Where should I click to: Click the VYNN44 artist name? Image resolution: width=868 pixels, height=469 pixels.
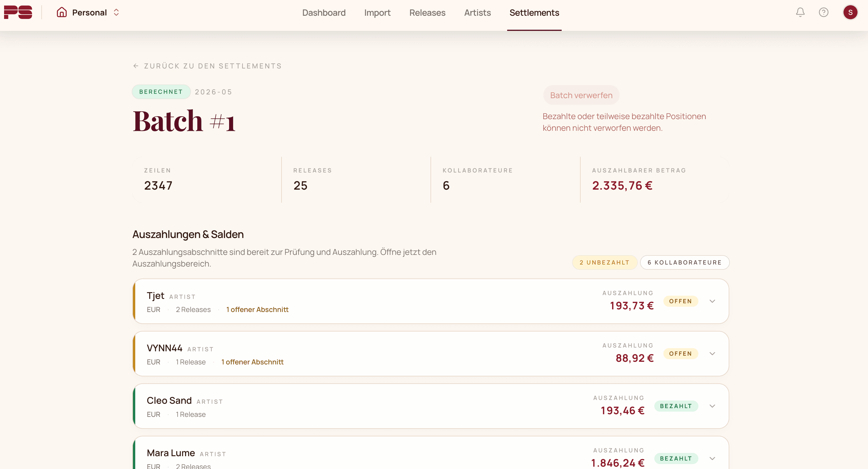point(164,348)
